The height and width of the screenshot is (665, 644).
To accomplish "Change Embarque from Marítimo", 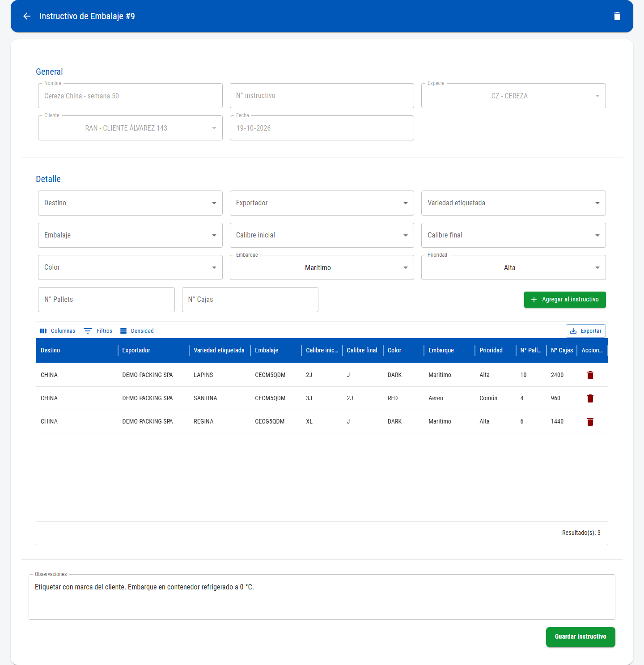I will point(322,267).
